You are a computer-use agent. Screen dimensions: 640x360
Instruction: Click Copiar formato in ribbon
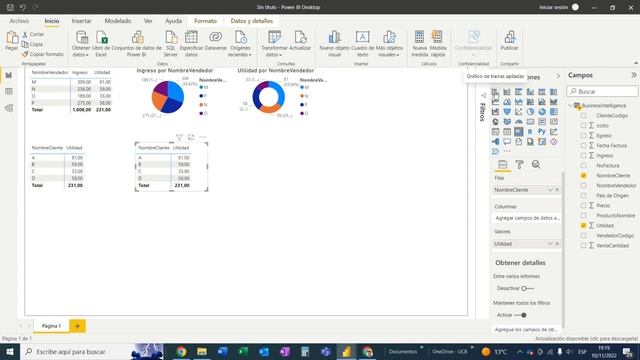pyautogui.click(x=43, y=54)
